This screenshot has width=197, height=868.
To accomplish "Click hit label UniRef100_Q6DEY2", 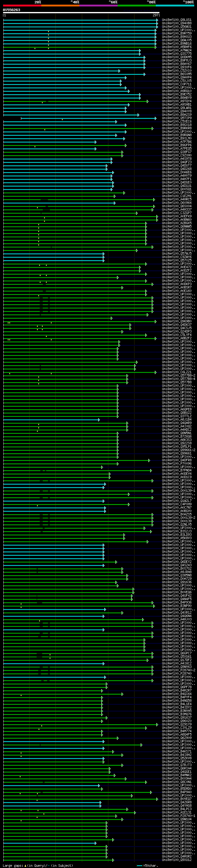I will (176, 562).
